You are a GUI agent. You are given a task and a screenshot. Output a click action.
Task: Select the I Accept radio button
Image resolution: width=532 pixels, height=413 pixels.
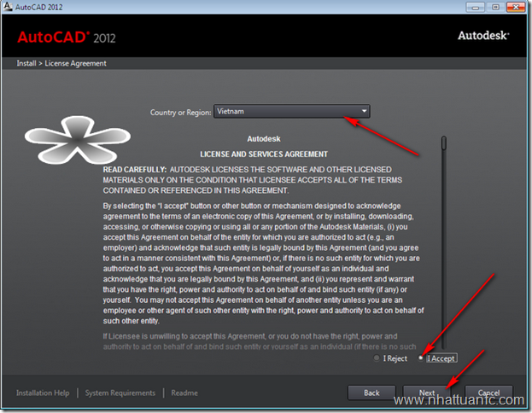[421, 358]
